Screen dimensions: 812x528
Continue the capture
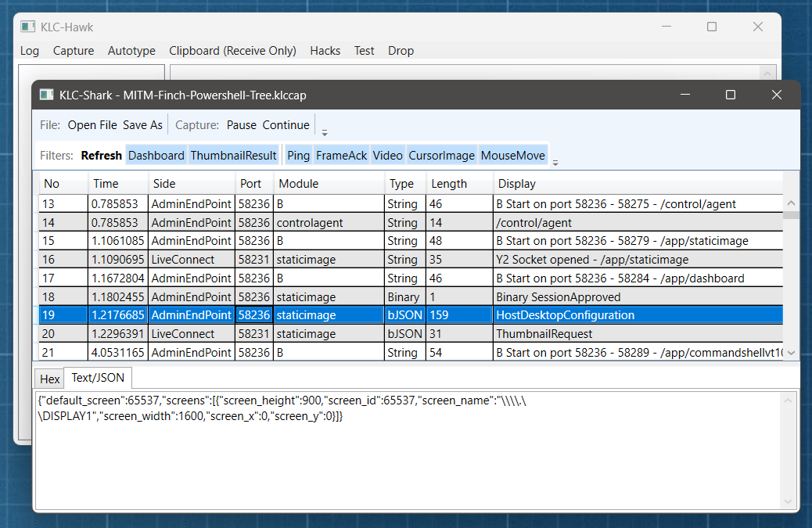click(x=286, y=124)
